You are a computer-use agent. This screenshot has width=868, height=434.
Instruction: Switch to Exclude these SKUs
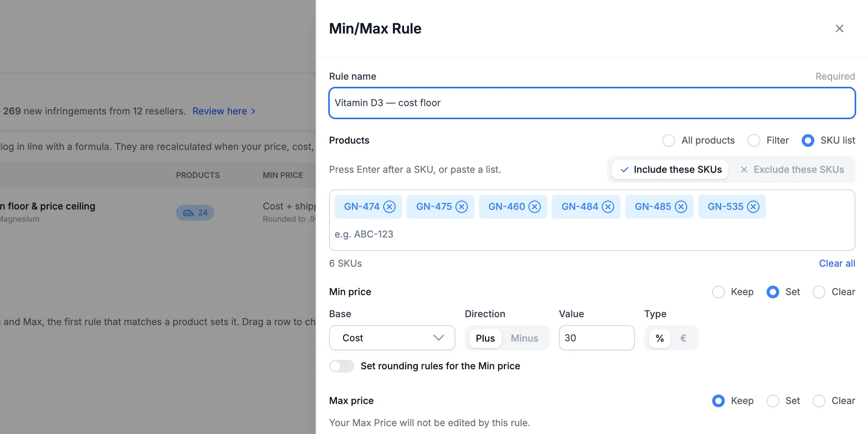point(792,170)
